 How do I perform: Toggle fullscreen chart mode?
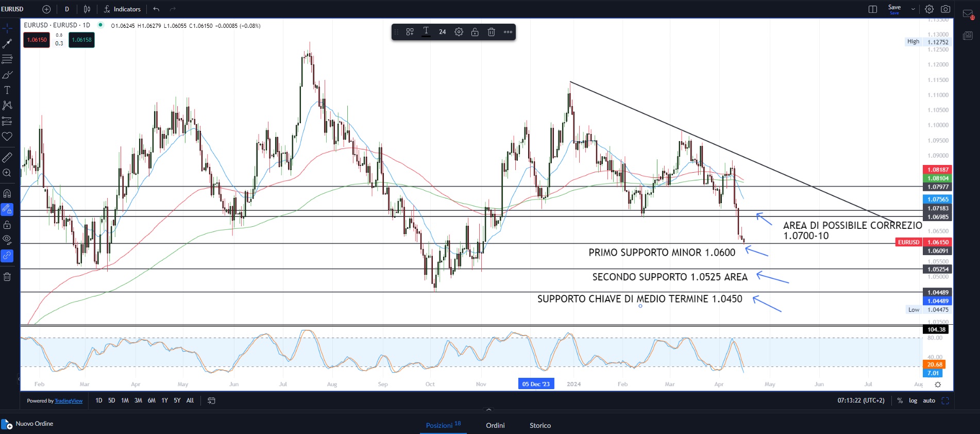(945, 400)
